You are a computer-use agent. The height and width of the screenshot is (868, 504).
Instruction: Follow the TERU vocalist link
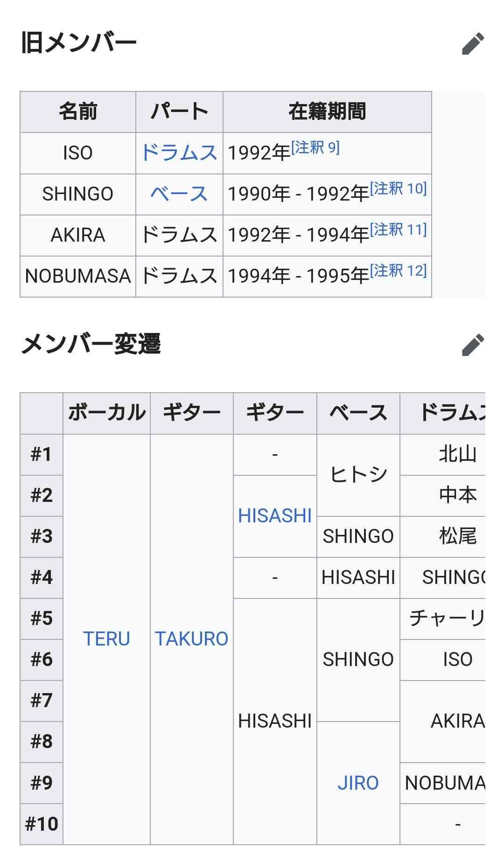pos(106,639)
